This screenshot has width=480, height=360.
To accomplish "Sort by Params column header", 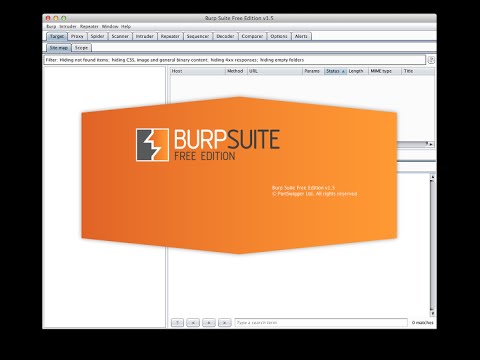I will pyautogui.click(x=313, y=71).
